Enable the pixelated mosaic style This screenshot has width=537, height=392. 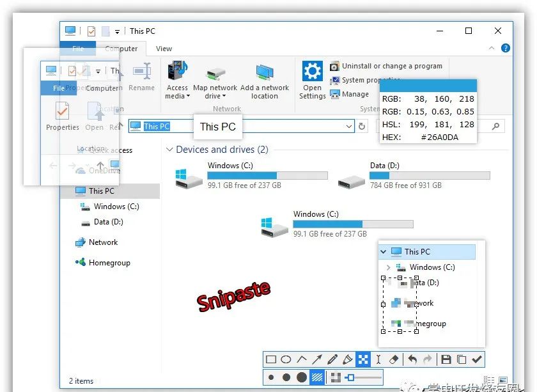[336, 377]
